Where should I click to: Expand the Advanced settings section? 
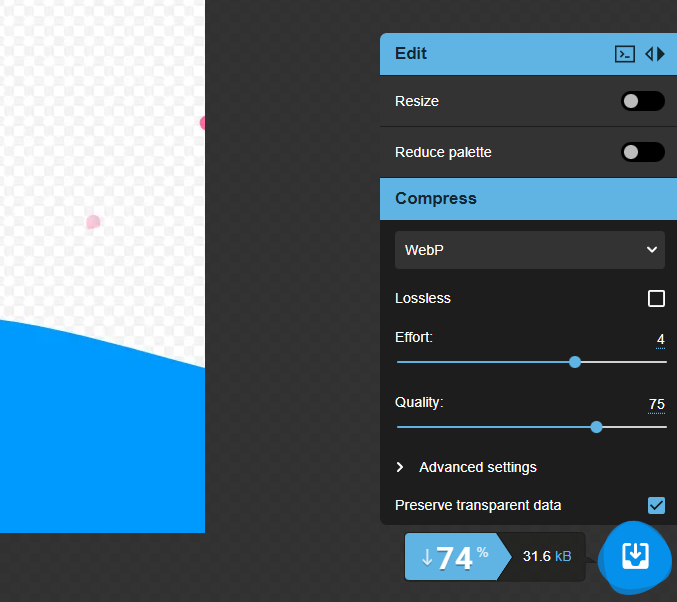[466, 467]
